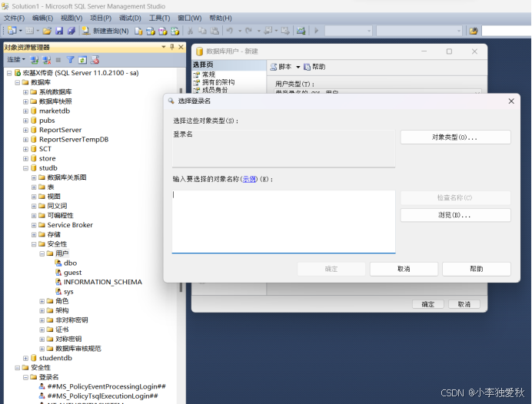The image size is (532, 404).
Task: Open the 项目(P) menu
Action: 101,18
